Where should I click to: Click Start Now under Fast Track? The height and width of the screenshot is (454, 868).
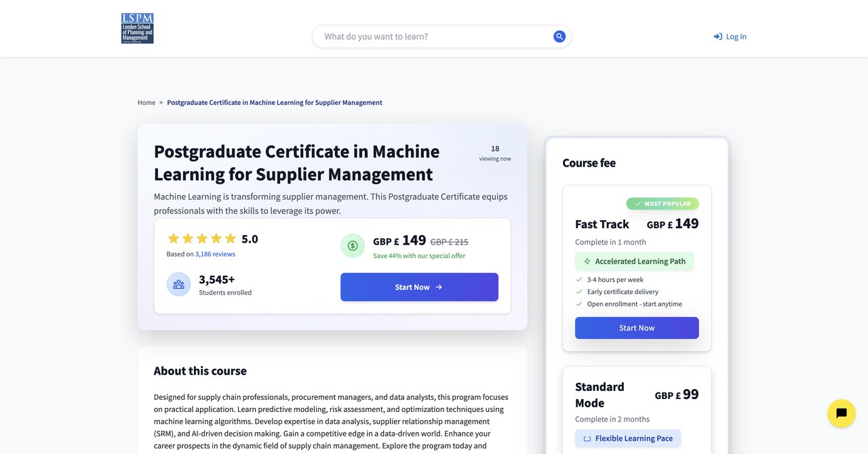point(637,328)
